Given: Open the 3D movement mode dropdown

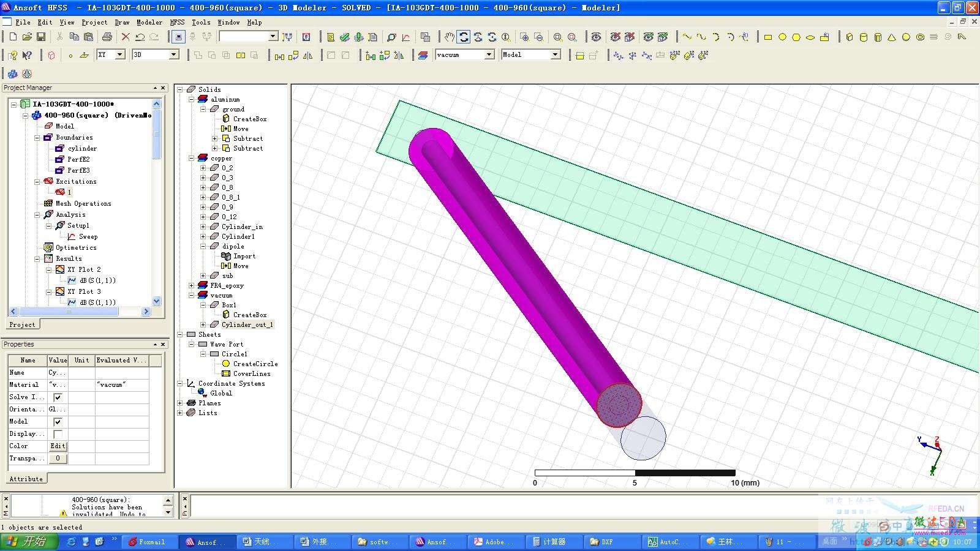Looking at the screenshot, I should (x=173, y=54).
